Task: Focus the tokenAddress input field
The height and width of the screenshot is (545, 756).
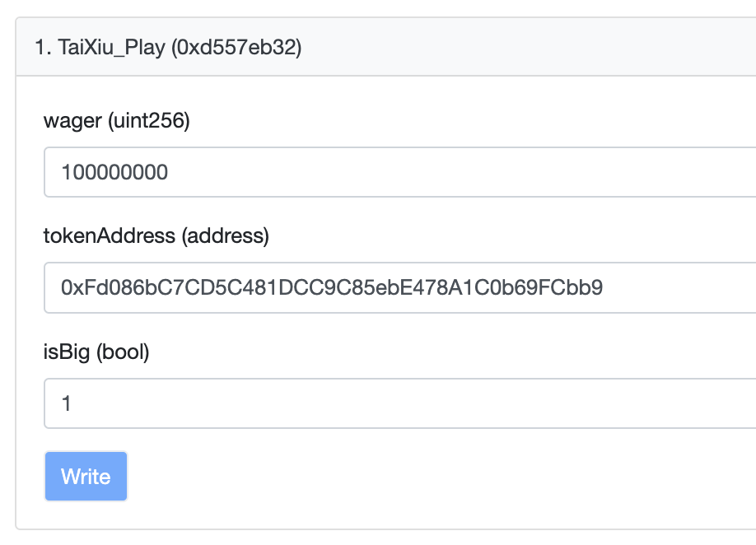Action: (400, 287)
